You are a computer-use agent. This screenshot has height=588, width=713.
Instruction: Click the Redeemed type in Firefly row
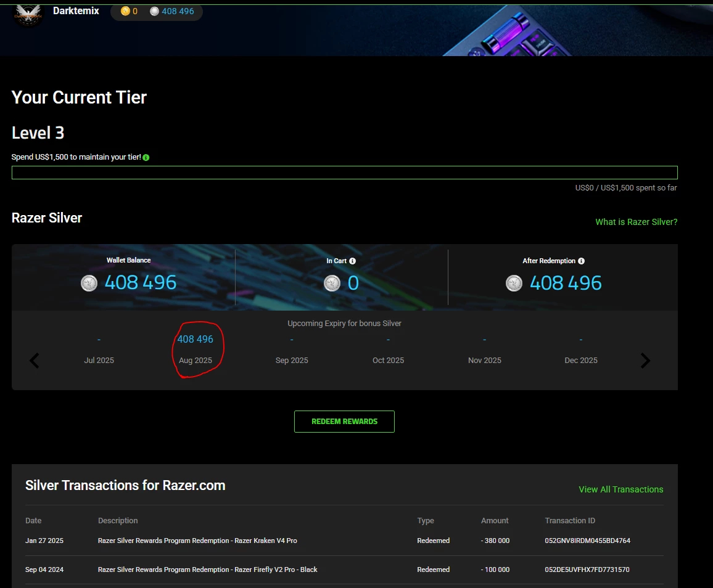(x=434, y=570)
